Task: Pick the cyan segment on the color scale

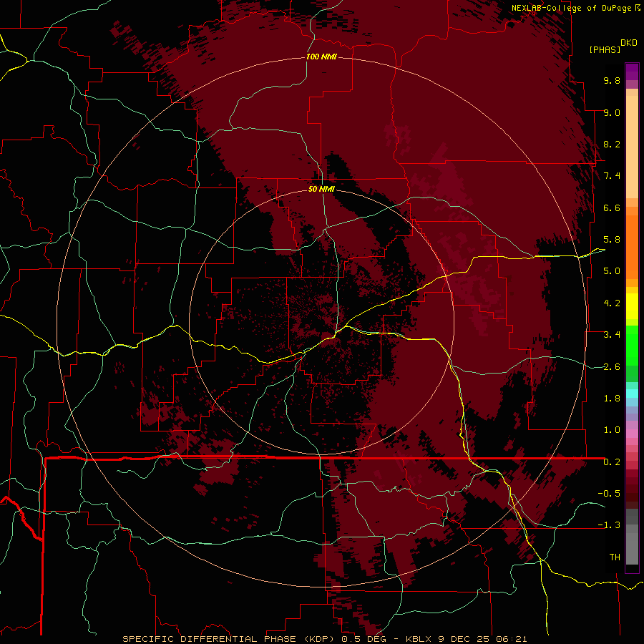Action: tap(632, 393)
